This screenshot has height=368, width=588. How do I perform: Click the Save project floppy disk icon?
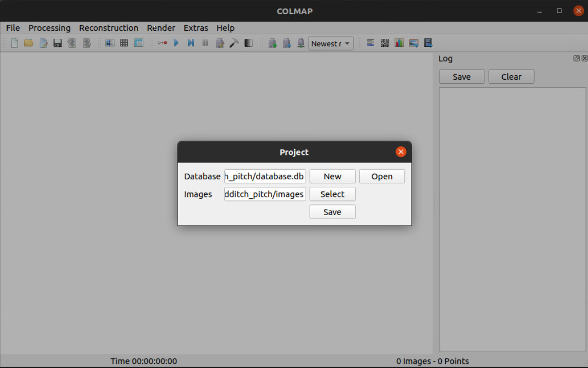coord(57,43)
